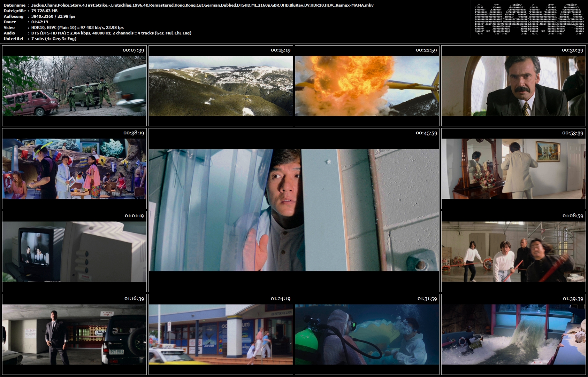Select the mustached man thumbnail at 00:30:39

513,86
